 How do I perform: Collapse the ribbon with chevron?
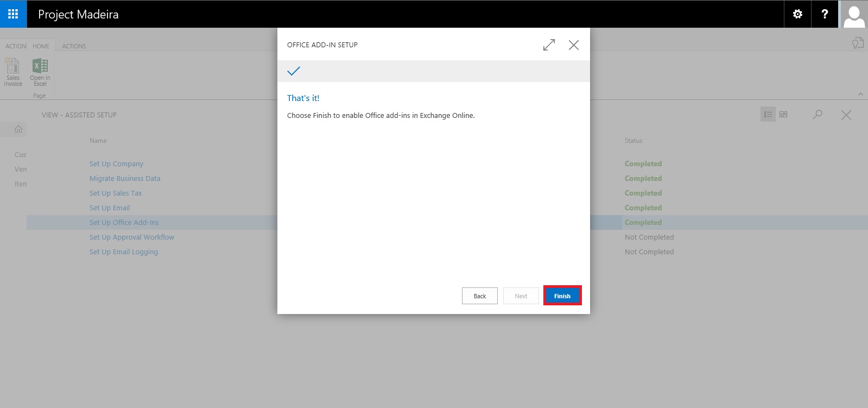[x=860, y=94]
